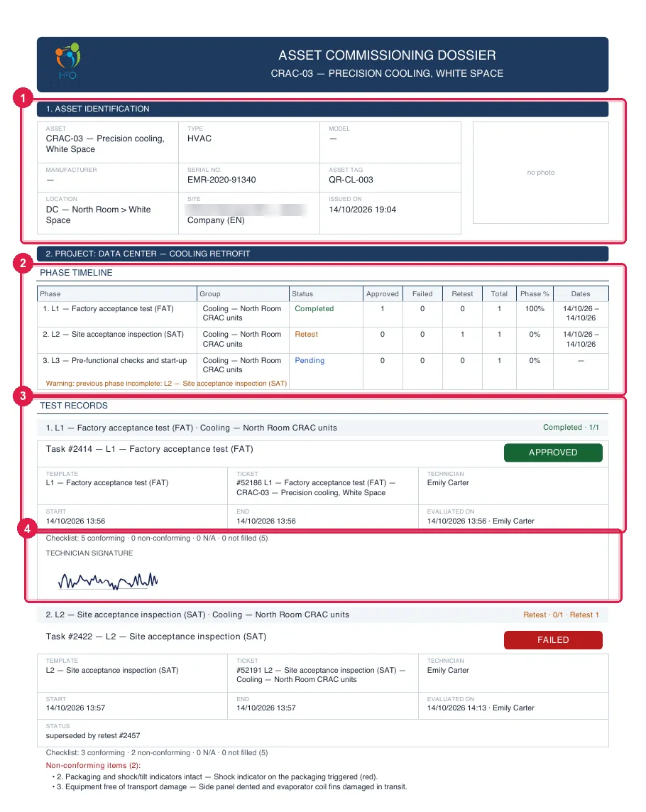The width and height of the screenshot is (646, 812).
Task: Click phase row '3. L3 — Pre-functional checks and start-up'
Action: [114, 360]
